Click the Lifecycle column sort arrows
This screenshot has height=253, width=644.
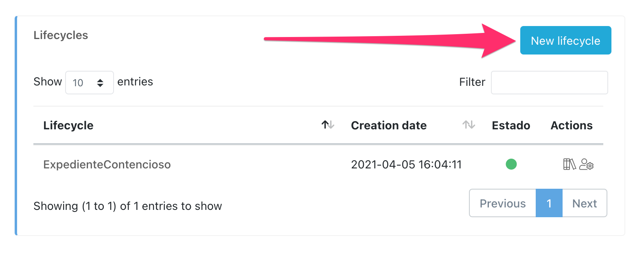pos(328,125)
